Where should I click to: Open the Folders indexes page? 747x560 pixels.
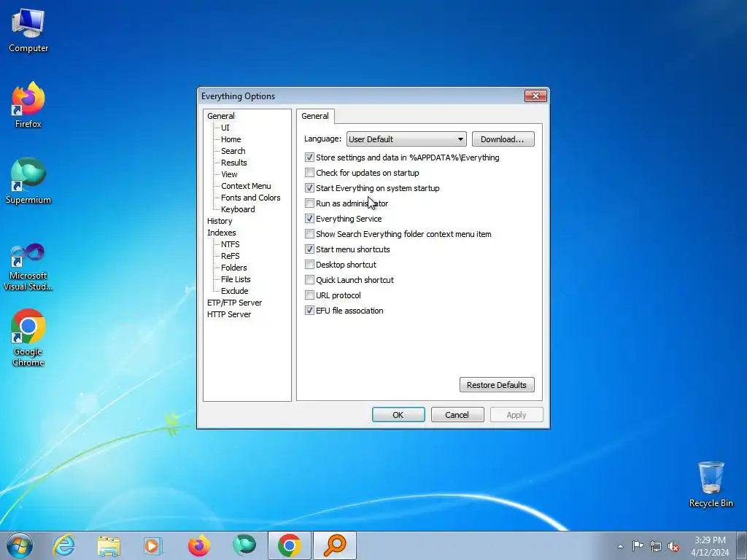233,268
